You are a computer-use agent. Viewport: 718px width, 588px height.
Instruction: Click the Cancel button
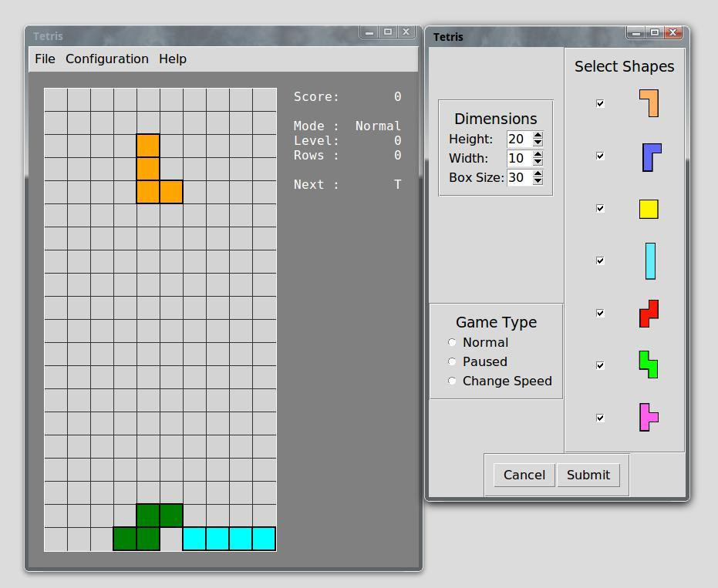pos(524,475)
